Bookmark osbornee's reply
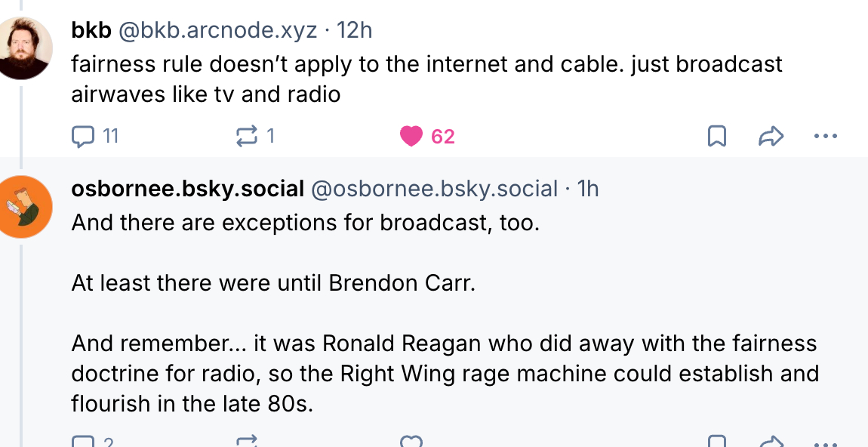This screenshot has width=868, height=447. click(x=716, y=442)
